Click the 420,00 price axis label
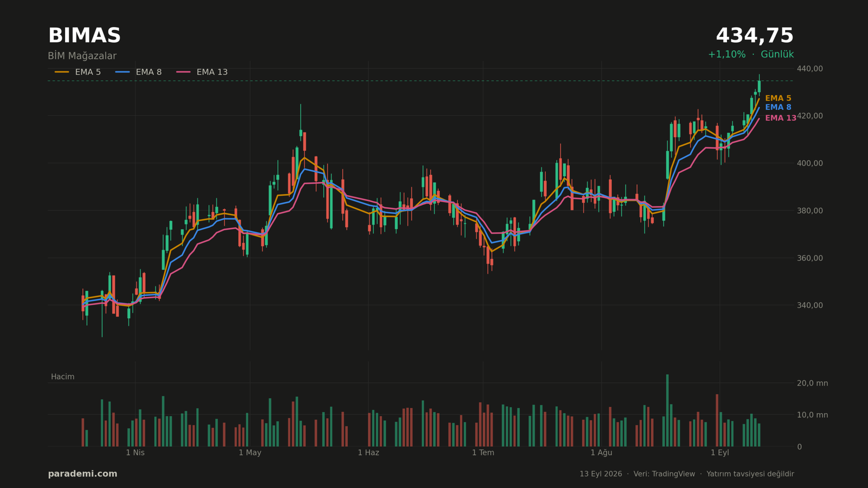 (809, 116)
